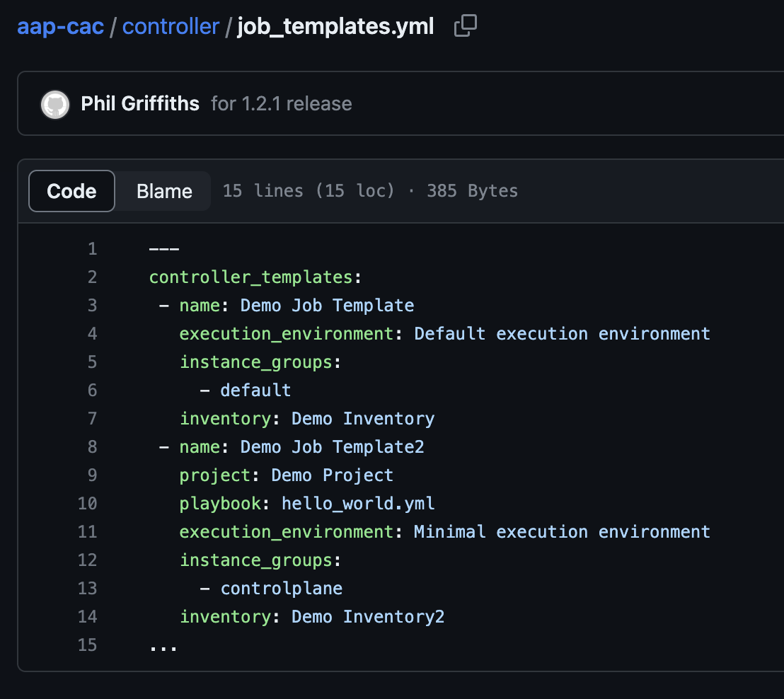Click line number 5 in the gutter

[92, 362]
